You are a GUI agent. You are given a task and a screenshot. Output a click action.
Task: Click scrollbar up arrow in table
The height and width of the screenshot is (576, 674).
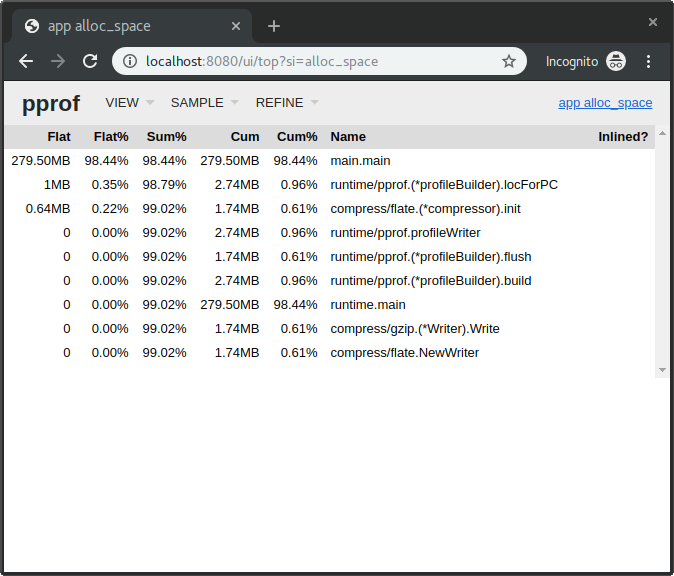click(662, 133)
